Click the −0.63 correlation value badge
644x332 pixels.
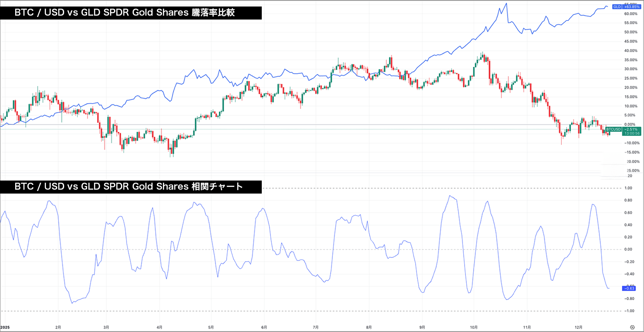click(629, 288)
